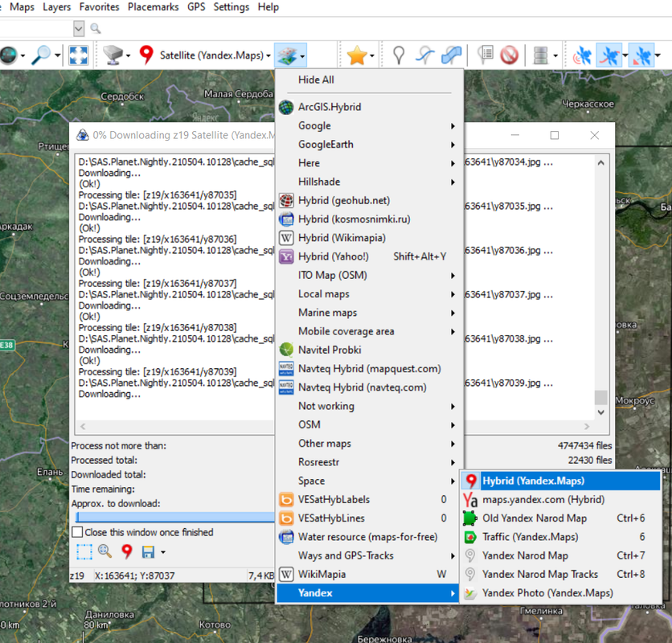The width and height of the screenshot is (672, 643).
Task: Expand the Google submenu
Action: [x=369, y=125]
